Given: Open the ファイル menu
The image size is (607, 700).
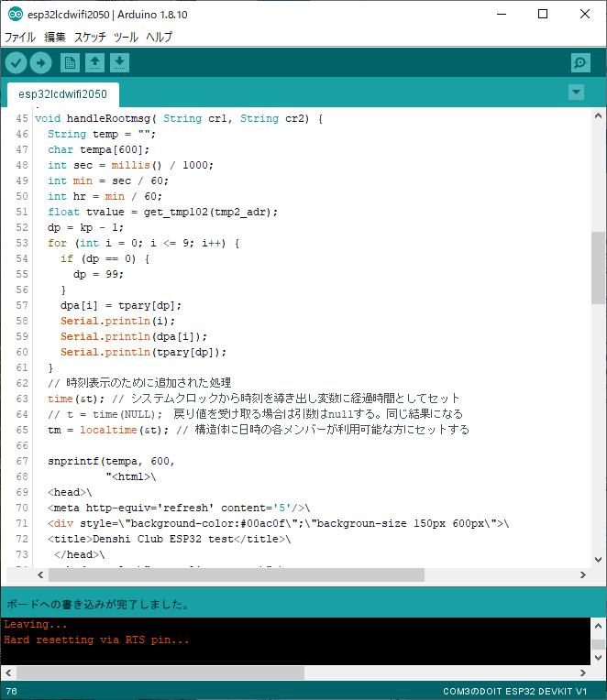Looking at the screenshot, I should click(x=20, y=38).
